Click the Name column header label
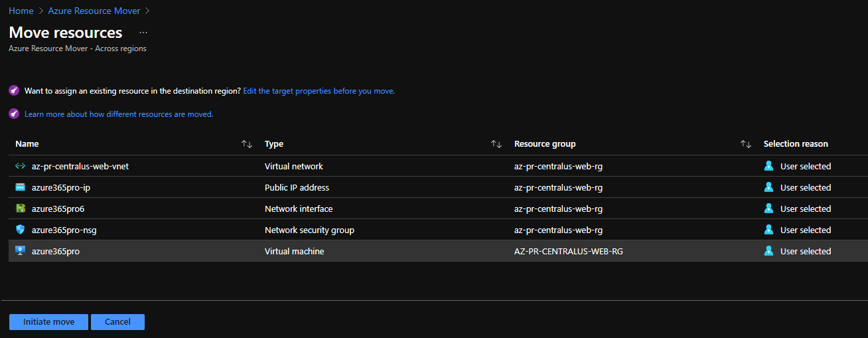This screenshot has height=338, width=868. coord(27,143)
